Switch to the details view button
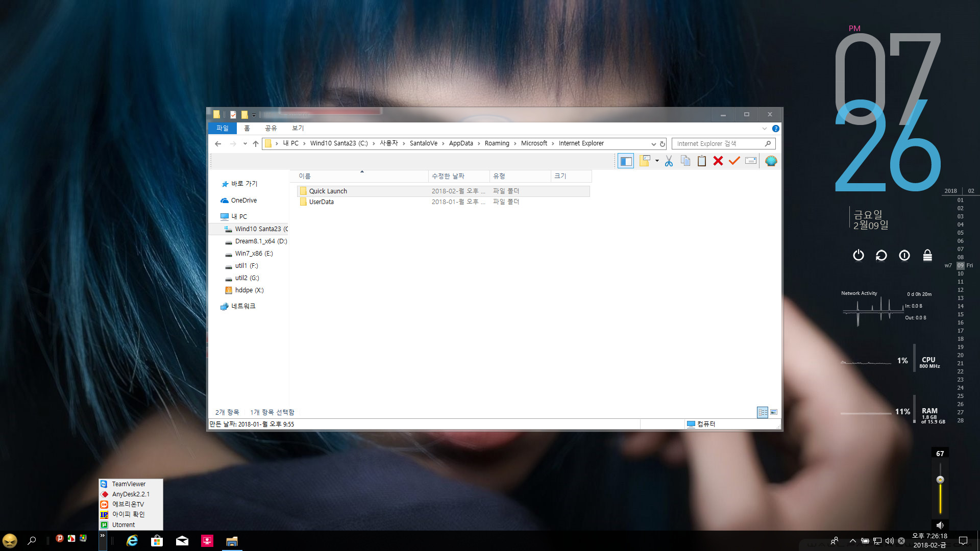Viewport: 980px width, 551px height. [x=763, y=412]
